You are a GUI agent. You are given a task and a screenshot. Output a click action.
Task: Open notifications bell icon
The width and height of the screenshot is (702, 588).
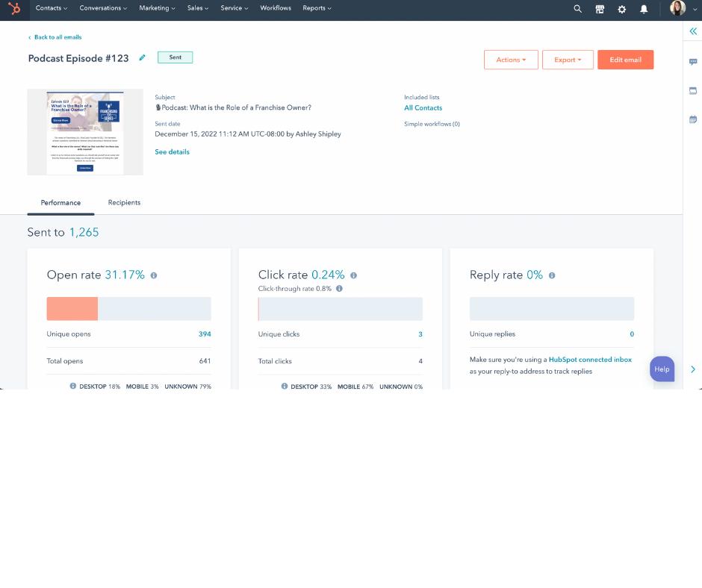pos(643,9)
